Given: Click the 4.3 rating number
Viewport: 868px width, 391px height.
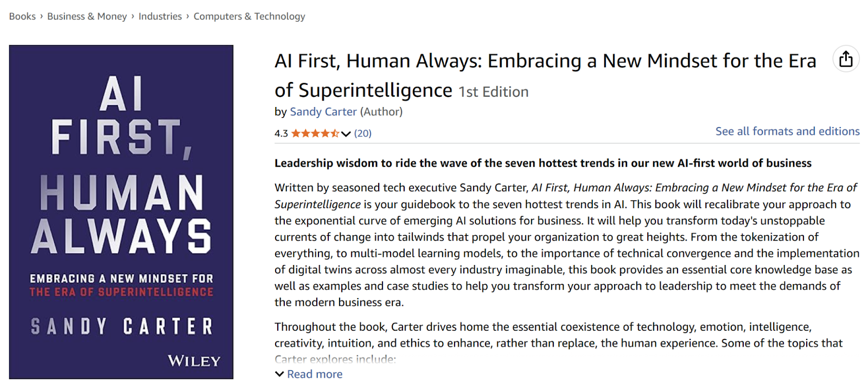Looking at the screenshot, I should [281, 134].
